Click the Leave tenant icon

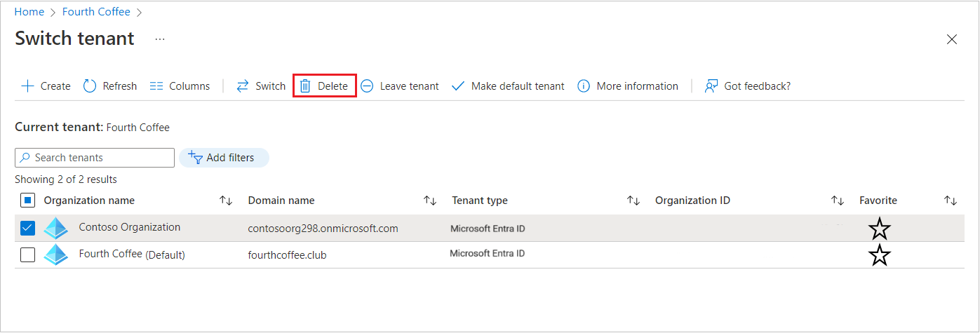pos(367,86)
